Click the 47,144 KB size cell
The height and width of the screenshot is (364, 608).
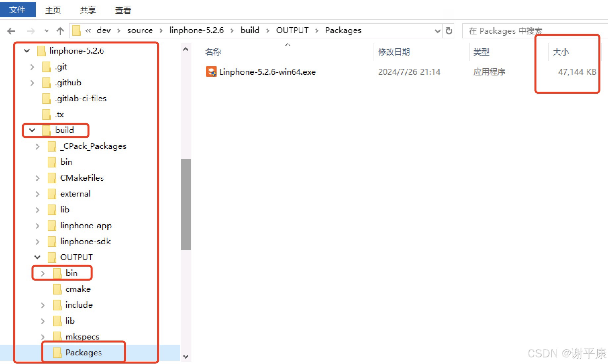point(577,72)
